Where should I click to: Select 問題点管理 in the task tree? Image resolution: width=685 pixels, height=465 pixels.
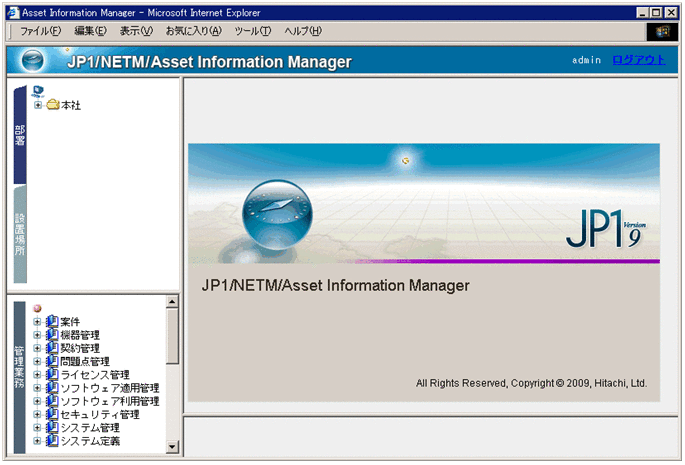[x=85, y=361]
